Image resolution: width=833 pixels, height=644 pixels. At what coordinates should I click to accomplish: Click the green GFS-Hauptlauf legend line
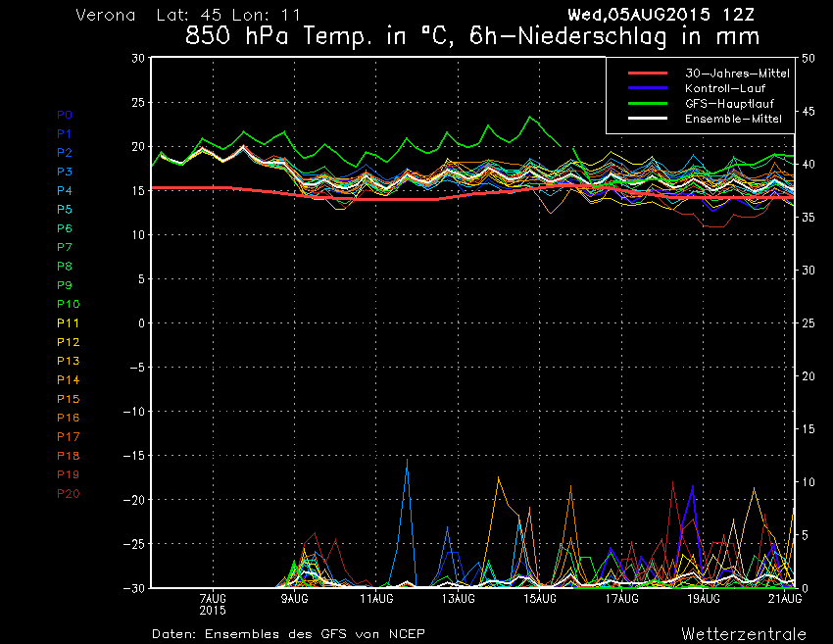click(x=648, y=103)
